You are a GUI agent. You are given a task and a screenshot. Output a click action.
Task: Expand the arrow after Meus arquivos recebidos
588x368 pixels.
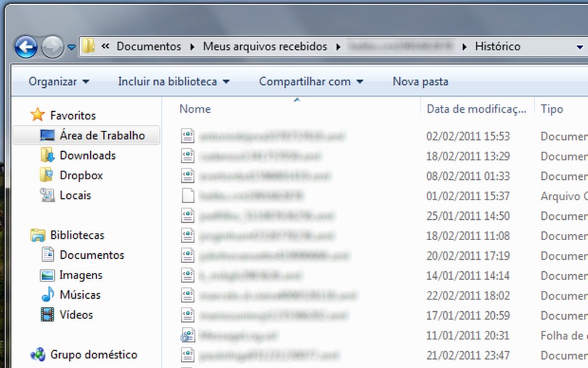pyautogui.click(x=338, y=47)
